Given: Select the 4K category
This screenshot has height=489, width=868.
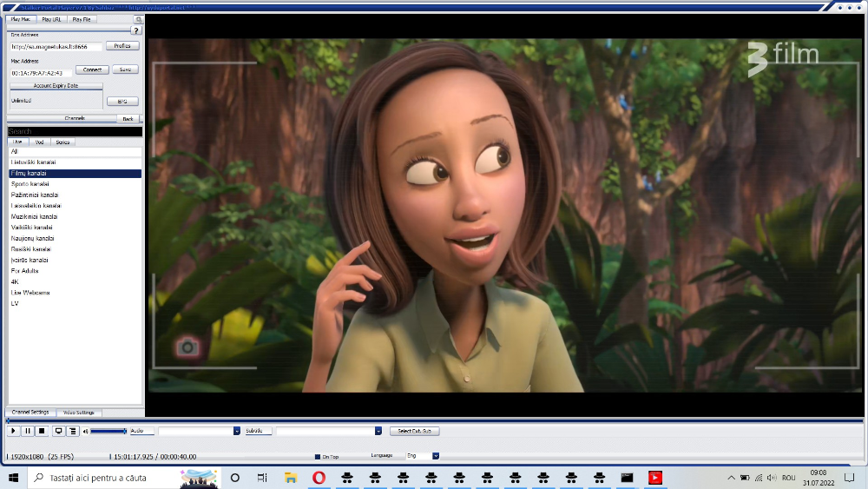Looking at the screenshot, I should point(75,282).
